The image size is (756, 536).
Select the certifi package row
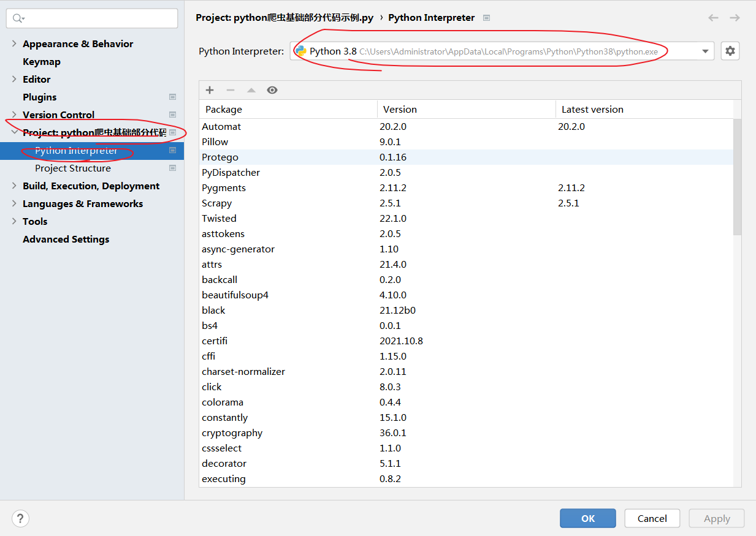[466, 341]
